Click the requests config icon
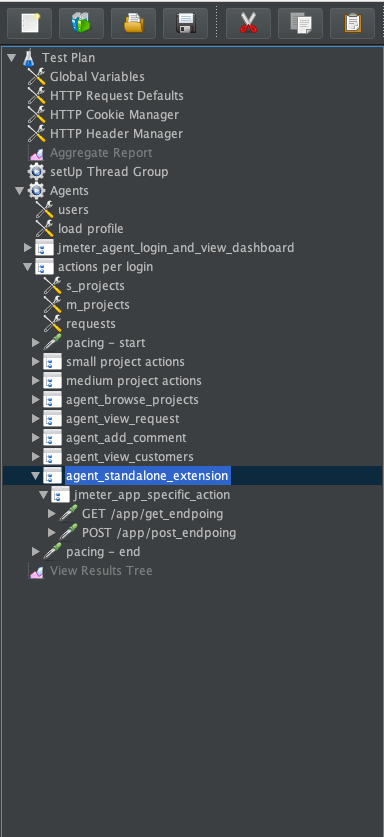 click(x=52, y=323)
